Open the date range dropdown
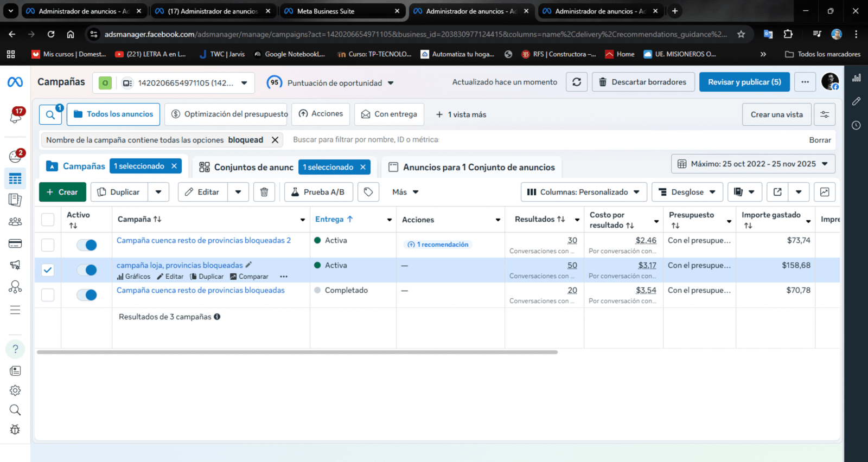Viewport: 868px width, 462px height. [x=753, y=164]
